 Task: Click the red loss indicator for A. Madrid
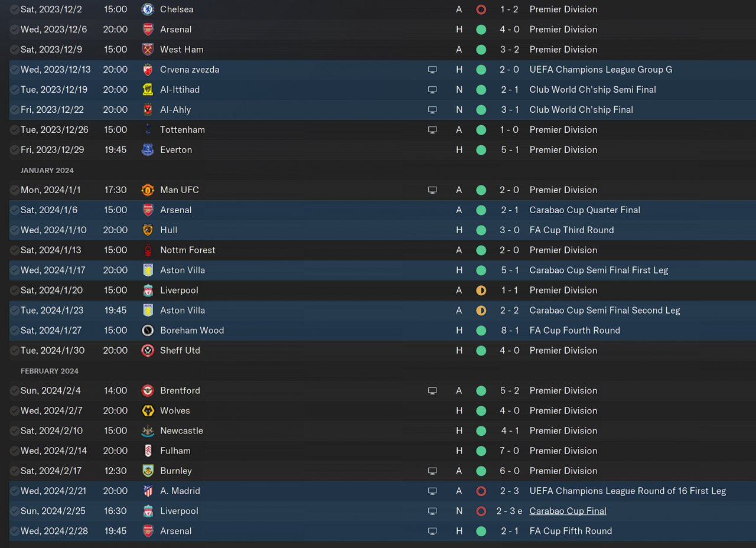tap(481, 491)
